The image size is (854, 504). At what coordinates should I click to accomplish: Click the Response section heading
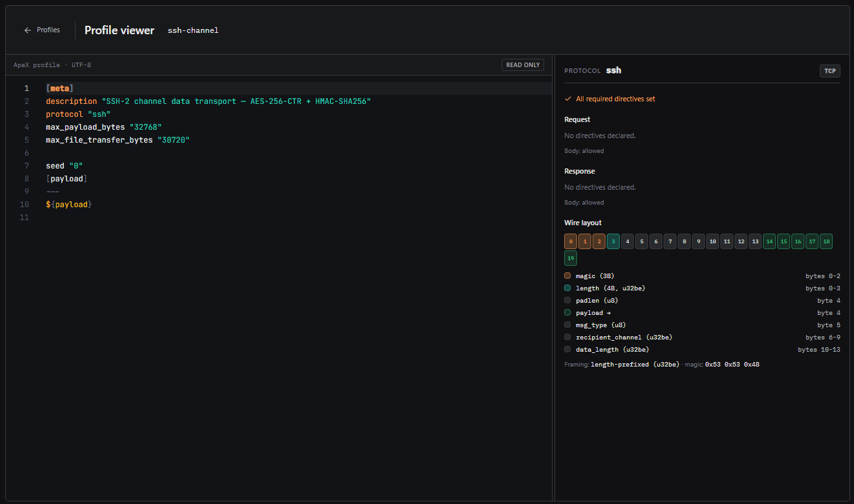580,171
